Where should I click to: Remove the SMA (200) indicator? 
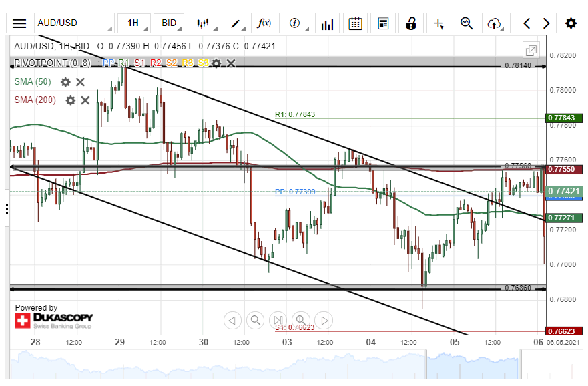click(85, 100)
